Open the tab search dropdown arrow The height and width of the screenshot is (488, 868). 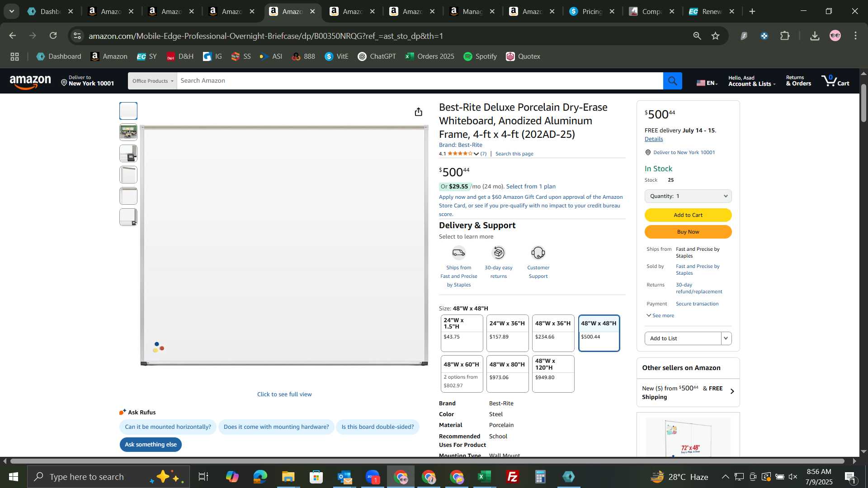coord(11,11)
